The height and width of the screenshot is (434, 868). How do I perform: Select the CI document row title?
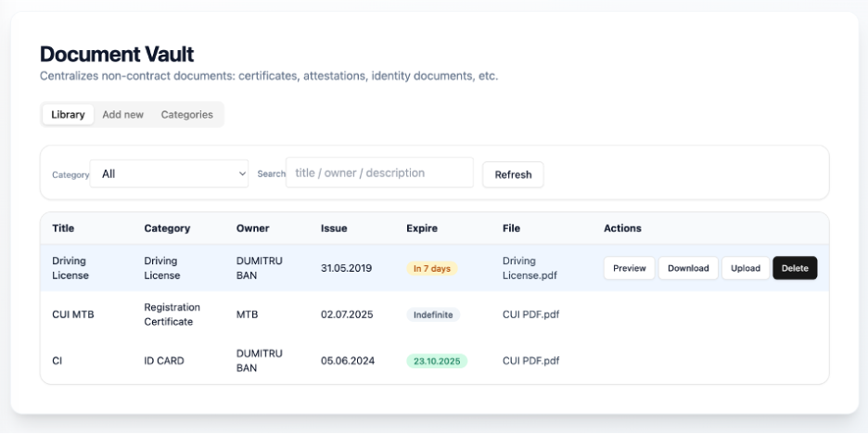click(57, 361)
